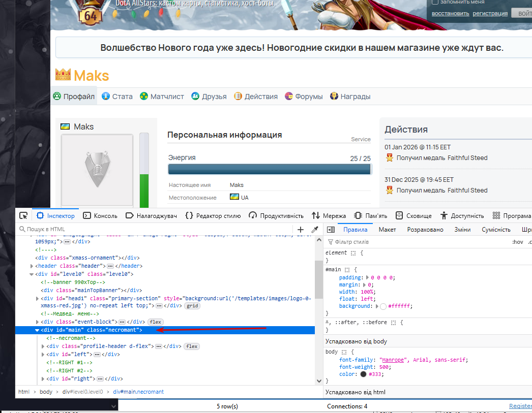The height and width of the screenshot is (413, 532).
Task: Activate the element picker icon in devtools
Action: [23, 216]
